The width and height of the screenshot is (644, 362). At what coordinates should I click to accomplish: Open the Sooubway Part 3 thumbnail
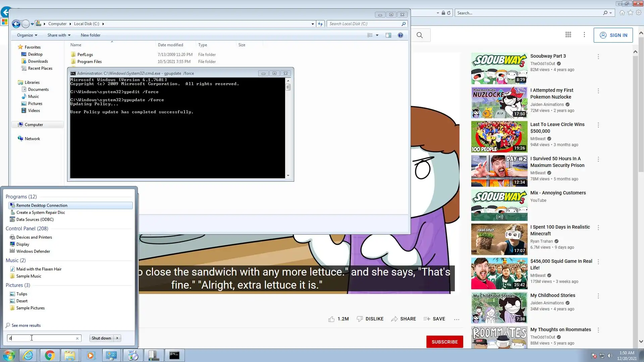499,69
